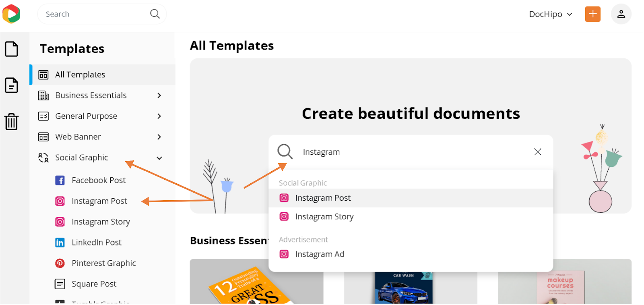Click the Web Banner icon

click(43, 137)
